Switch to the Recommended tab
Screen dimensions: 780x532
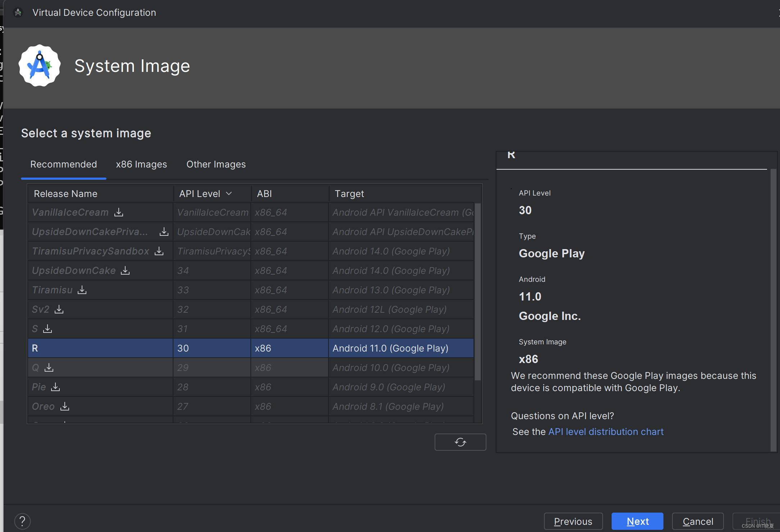(x=64, y=164)
